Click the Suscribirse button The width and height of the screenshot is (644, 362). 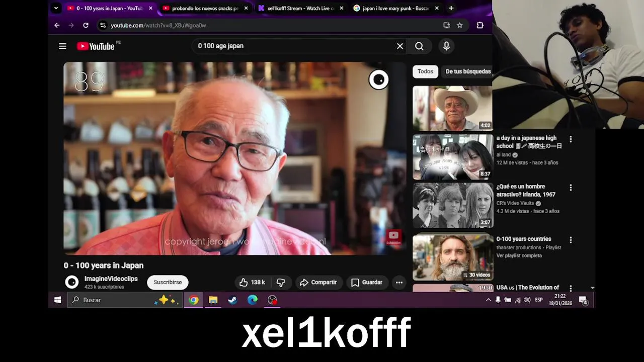pos(168,283)
